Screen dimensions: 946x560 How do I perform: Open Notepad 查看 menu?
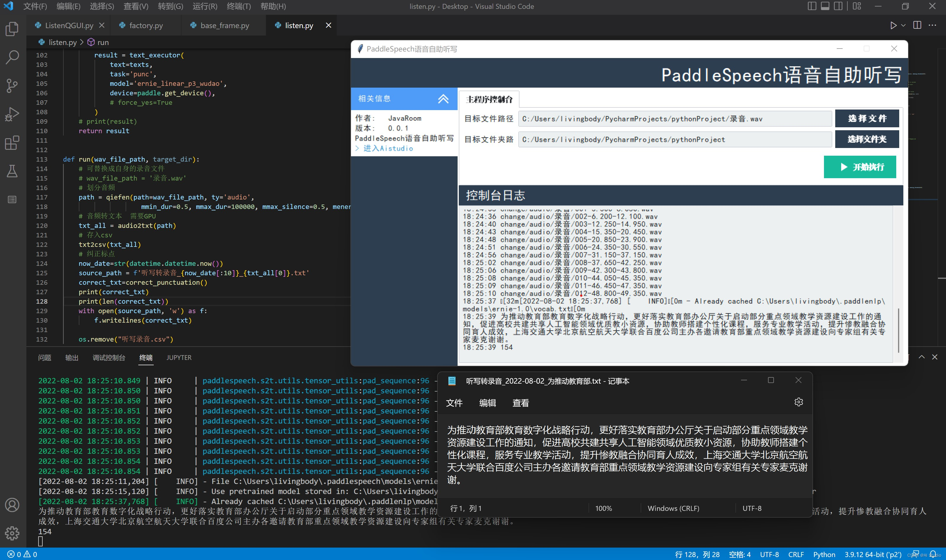pos(521,403)
